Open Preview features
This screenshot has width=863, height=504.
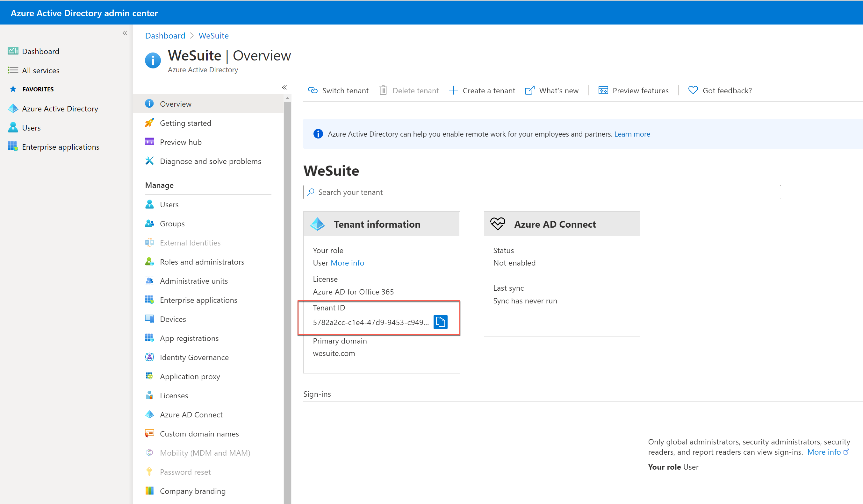(x=633, y=90)
